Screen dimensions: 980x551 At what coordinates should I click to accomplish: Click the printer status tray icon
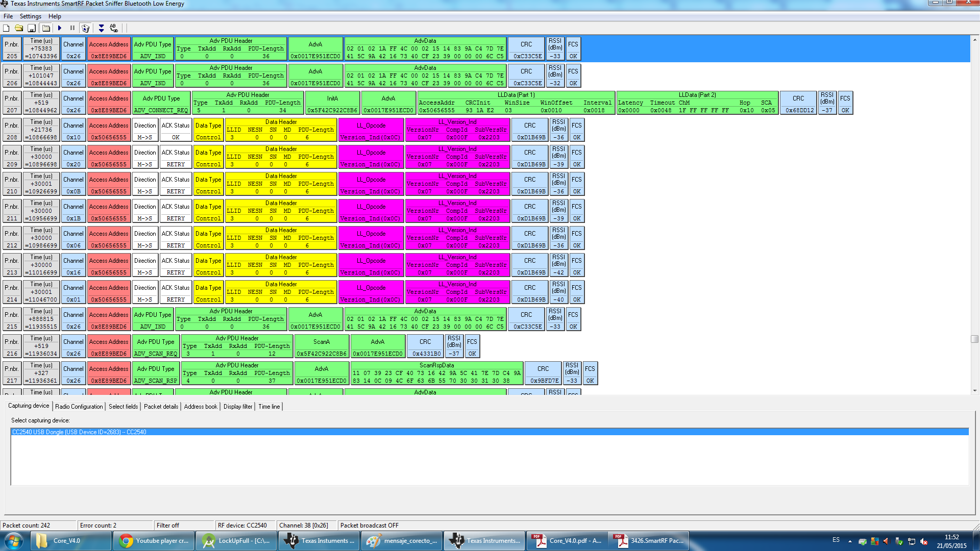(862, 541)
